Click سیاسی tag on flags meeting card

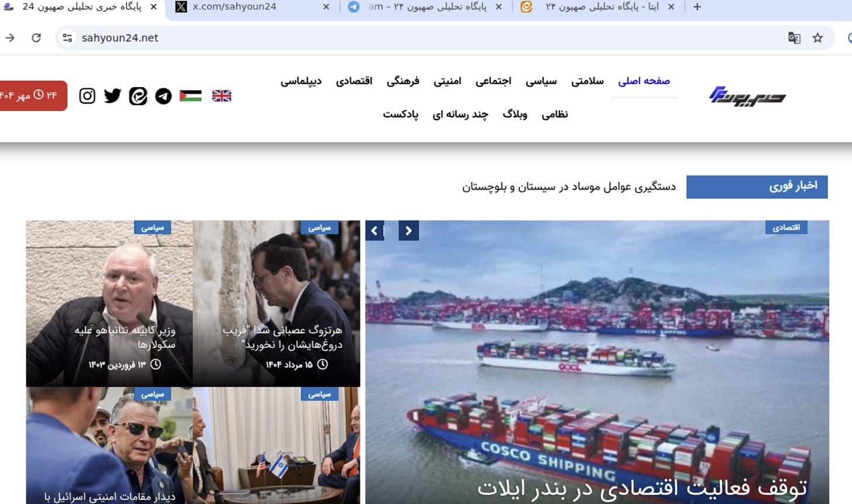click(x=319, y=394)
